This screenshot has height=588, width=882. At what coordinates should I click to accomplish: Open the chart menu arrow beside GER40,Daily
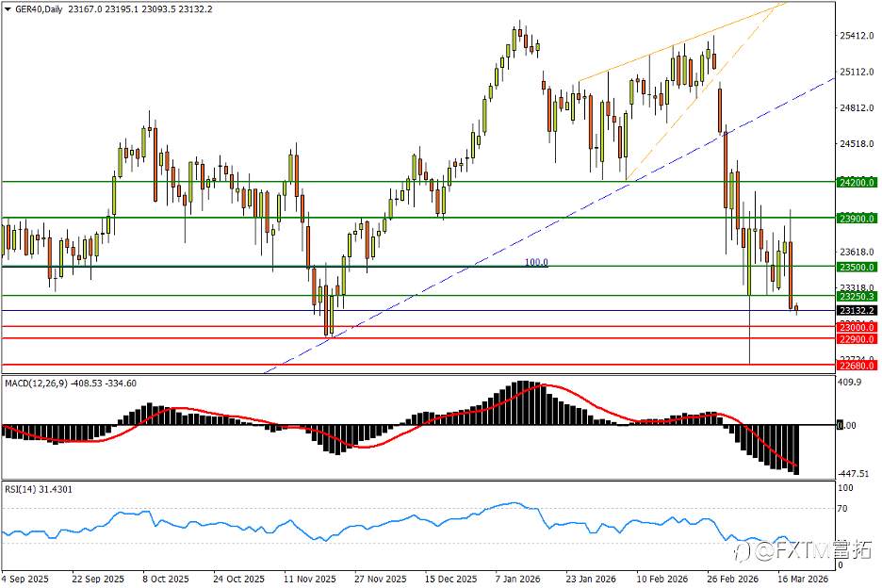click(8, 9)
